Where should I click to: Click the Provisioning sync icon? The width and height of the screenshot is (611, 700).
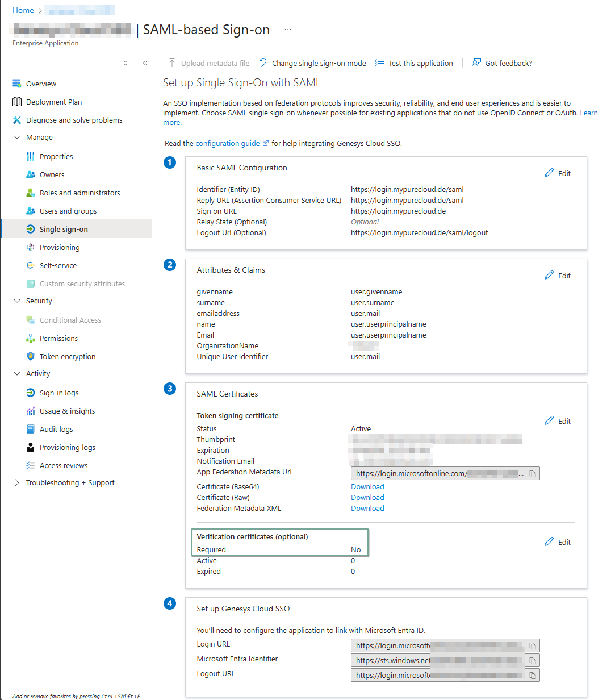click(x=31, y=247)
